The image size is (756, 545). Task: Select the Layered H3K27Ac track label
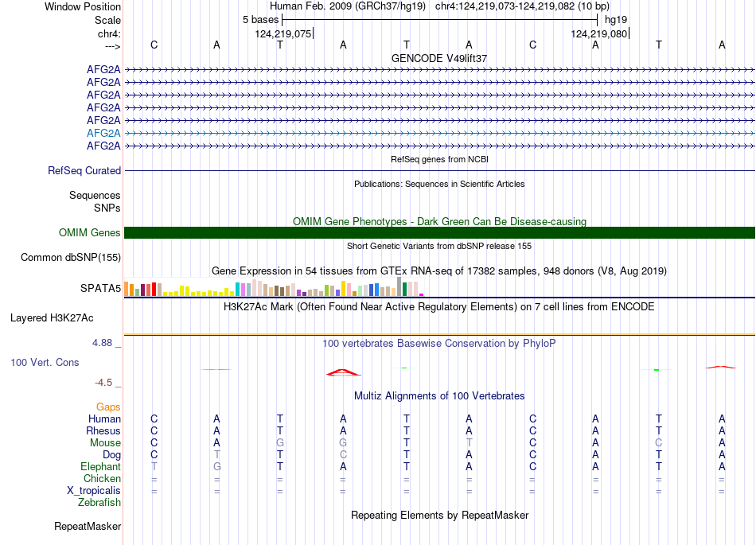(x=52, y=318)
